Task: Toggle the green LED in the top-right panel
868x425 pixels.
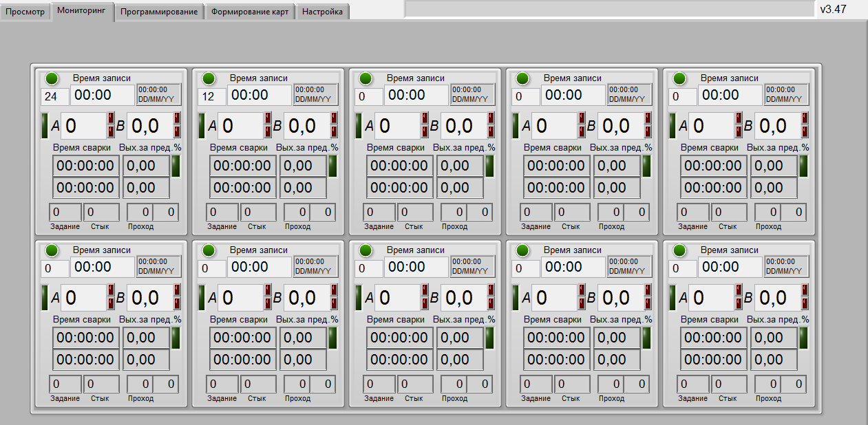Action: click(x=680, y=78)
